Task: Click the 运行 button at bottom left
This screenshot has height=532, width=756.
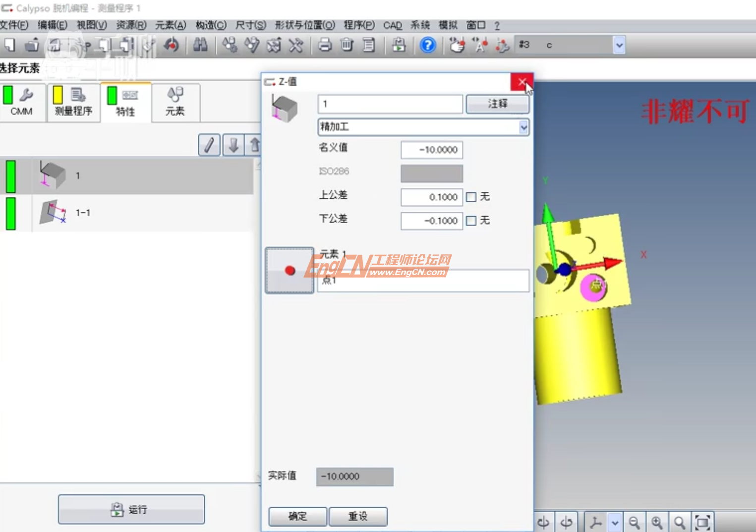Action: coord(130,509)
